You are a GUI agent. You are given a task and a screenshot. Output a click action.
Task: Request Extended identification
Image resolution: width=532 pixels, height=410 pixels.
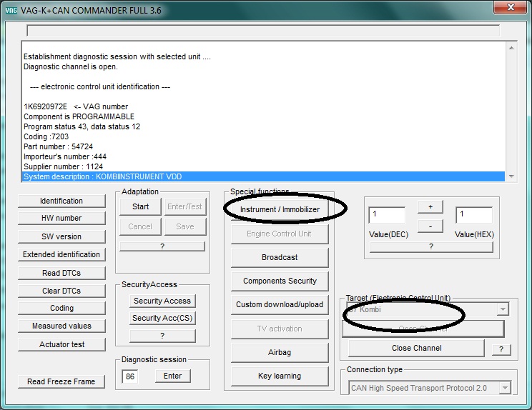(61, 254)
